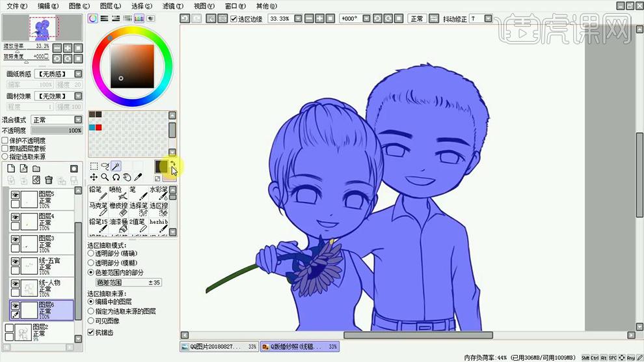644x362 pixels.
Task: Switch to the QQ图片20180827 document tab
Action: pos(219,346)
